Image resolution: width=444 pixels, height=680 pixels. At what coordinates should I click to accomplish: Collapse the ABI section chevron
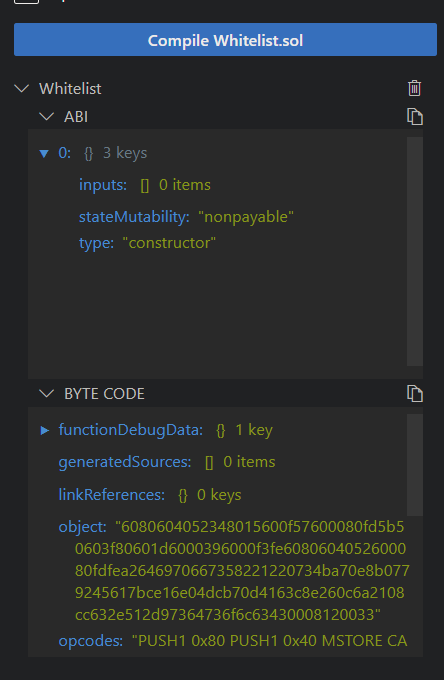46,116
